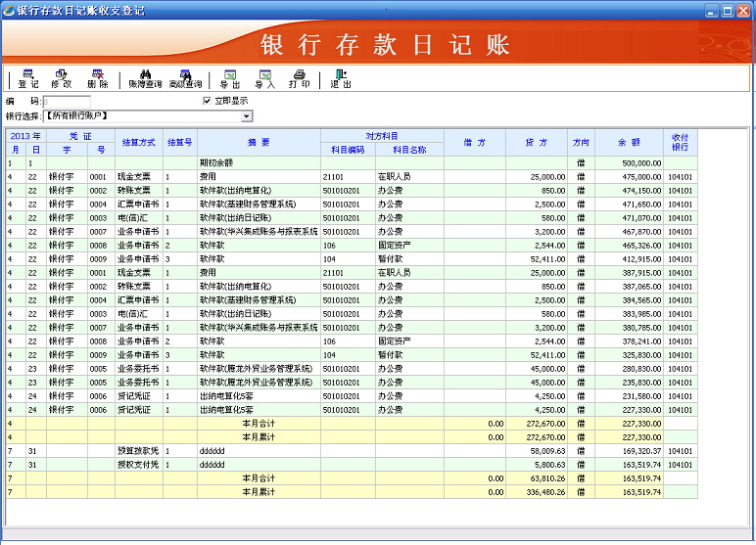The image size is (756, 545).
Task: Click the balance cell 412,915.00
Action: point(630,259)
